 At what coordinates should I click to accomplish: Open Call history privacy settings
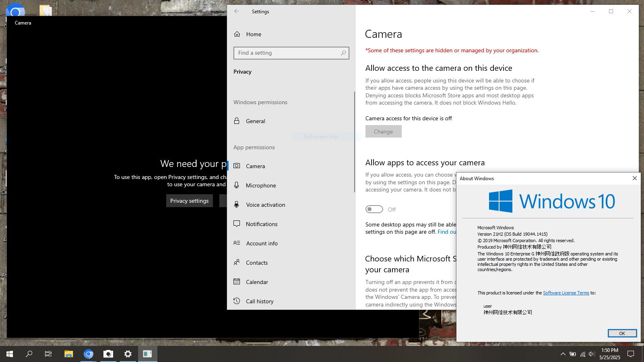[291, 301]
